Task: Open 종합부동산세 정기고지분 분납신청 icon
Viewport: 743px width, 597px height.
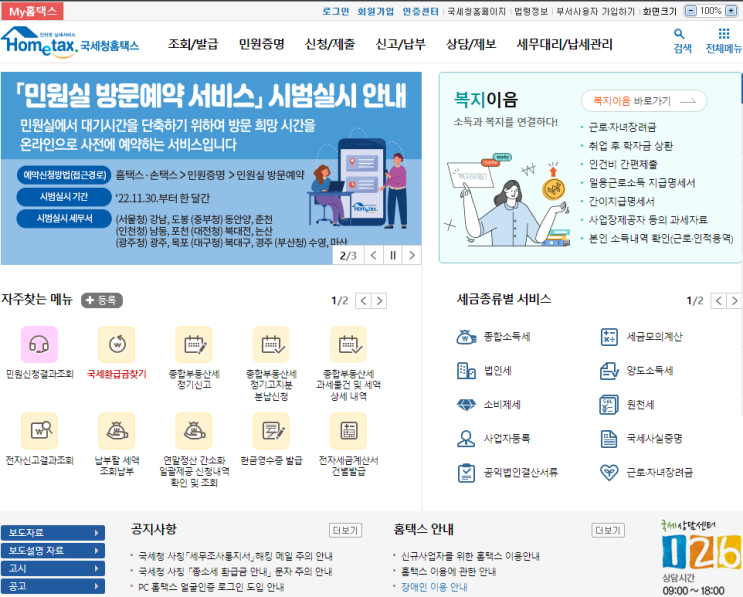Action: click(x=271, y=344)
